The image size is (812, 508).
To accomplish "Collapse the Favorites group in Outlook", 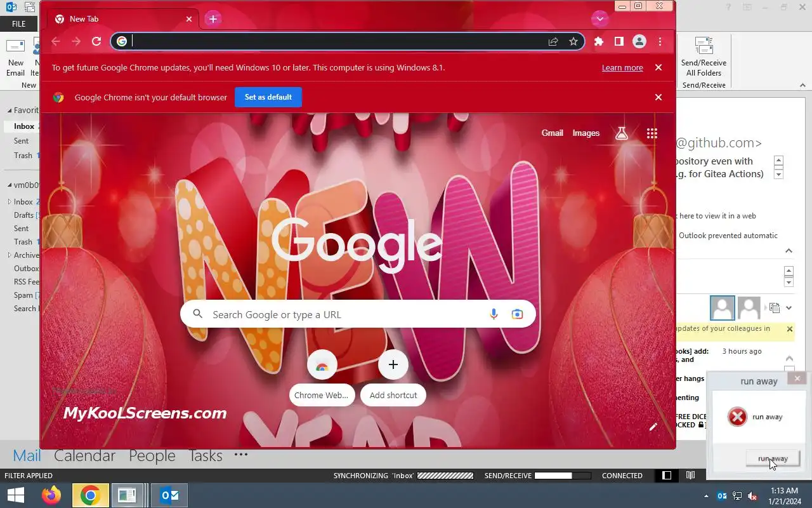I will pyautogui.click(x=9, y=110).
